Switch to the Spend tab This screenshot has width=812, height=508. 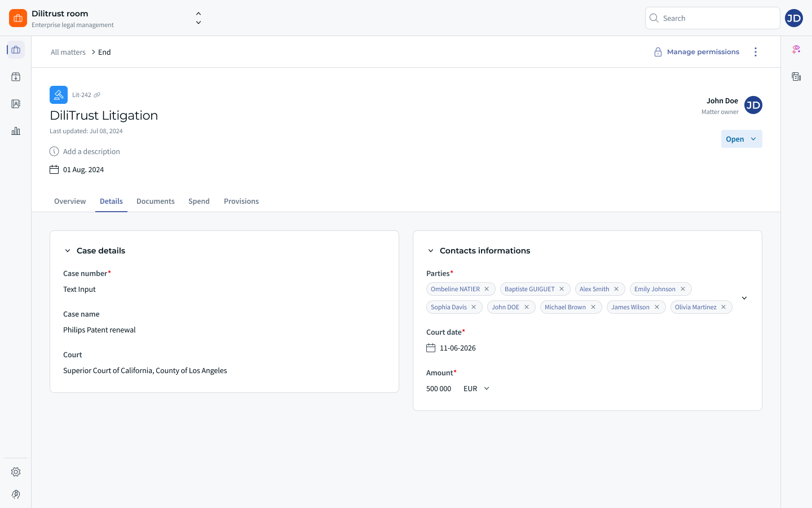pyautogui.click(x=199, y=201)
